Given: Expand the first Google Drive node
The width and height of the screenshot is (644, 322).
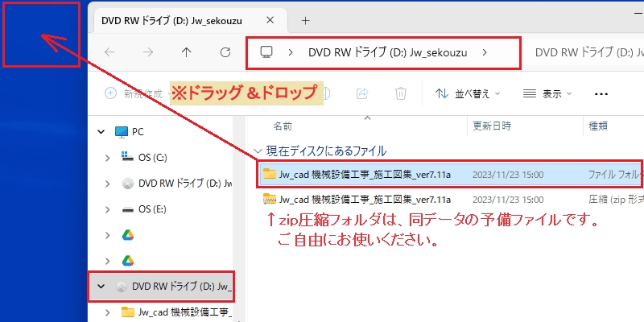Looking at the screenshot, I should click(108, 235).
